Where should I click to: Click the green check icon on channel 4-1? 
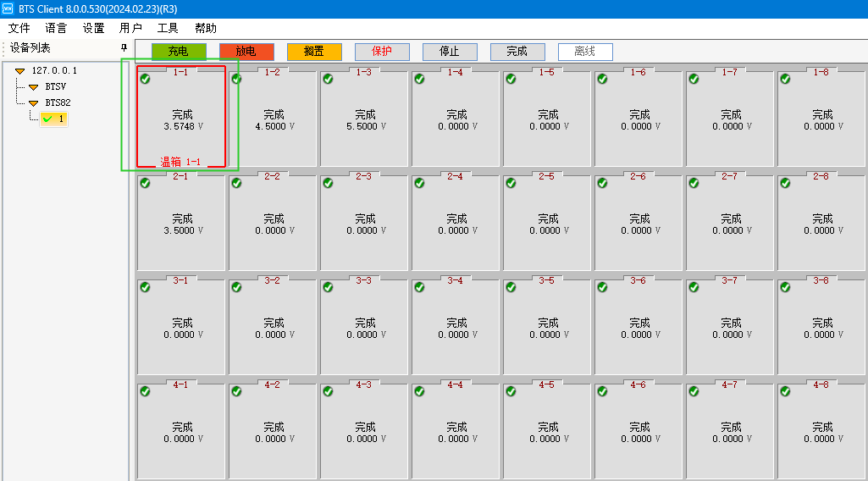click(x=145, y=391)
